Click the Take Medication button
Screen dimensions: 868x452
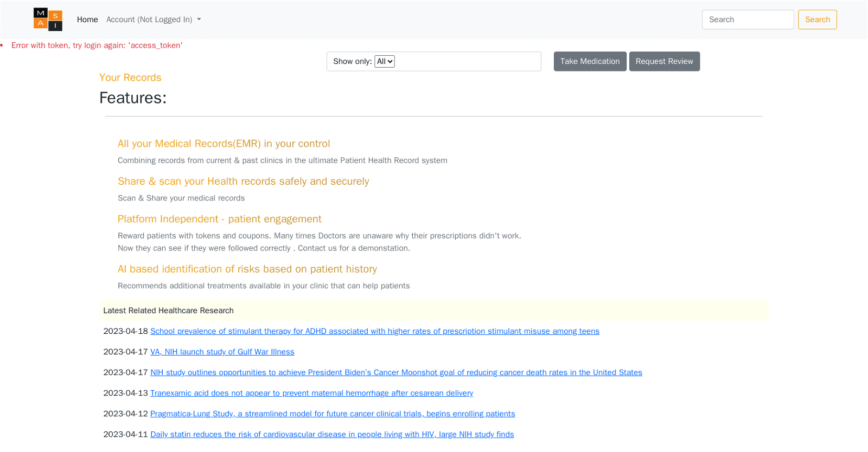[x=590, y=61]
